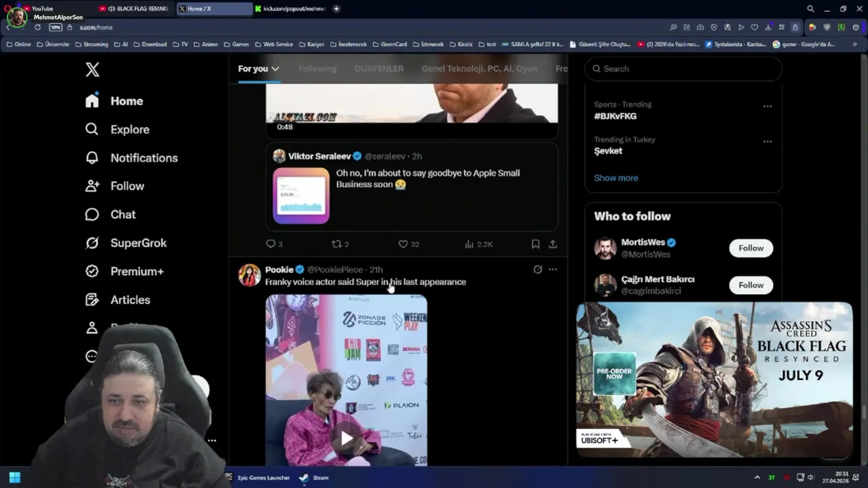Viewport: 868px width, 488px height.
Task: Open the For you dropdown
Action: [x=258, y=68]
